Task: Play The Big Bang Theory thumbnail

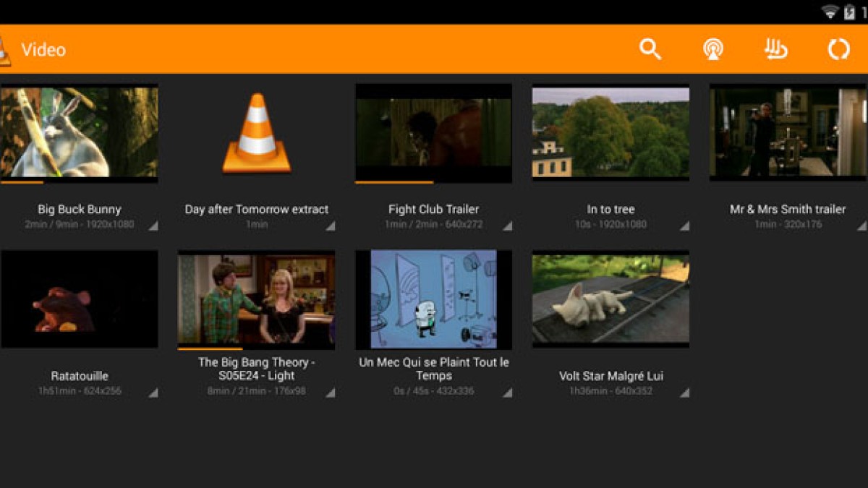Action: click(257, 299)
